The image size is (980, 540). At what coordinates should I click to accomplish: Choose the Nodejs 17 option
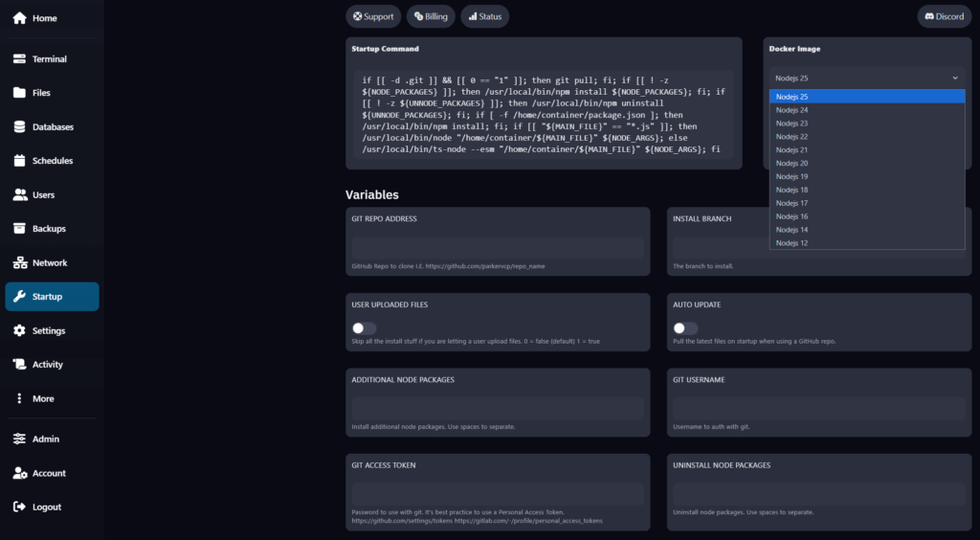(x=867, y=203)
